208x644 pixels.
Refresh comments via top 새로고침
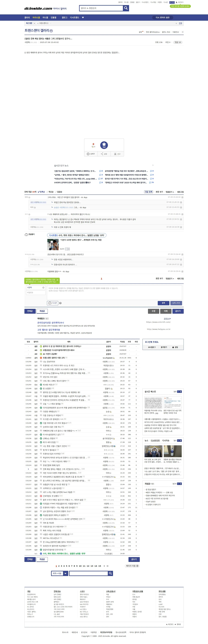click(180, 192)
